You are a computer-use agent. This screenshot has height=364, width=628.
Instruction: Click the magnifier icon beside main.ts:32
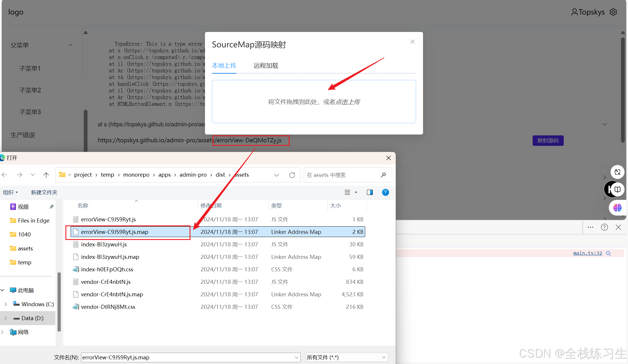point(609,253)
